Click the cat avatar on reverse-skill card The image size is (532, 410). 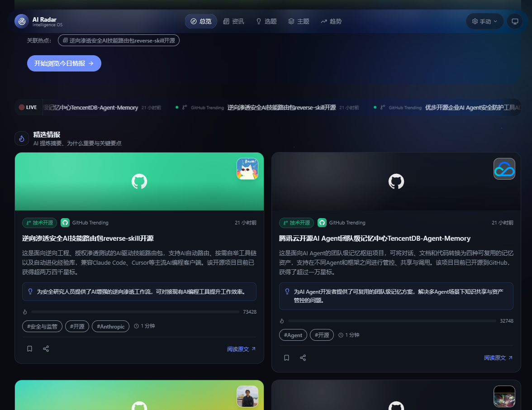coord(247,169)
